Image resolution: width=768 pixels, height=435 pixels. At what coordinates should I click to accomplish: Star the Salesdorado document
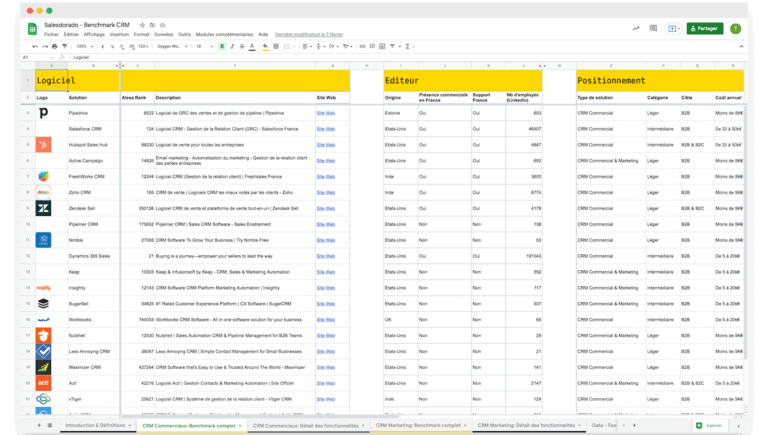click(143, 25)
